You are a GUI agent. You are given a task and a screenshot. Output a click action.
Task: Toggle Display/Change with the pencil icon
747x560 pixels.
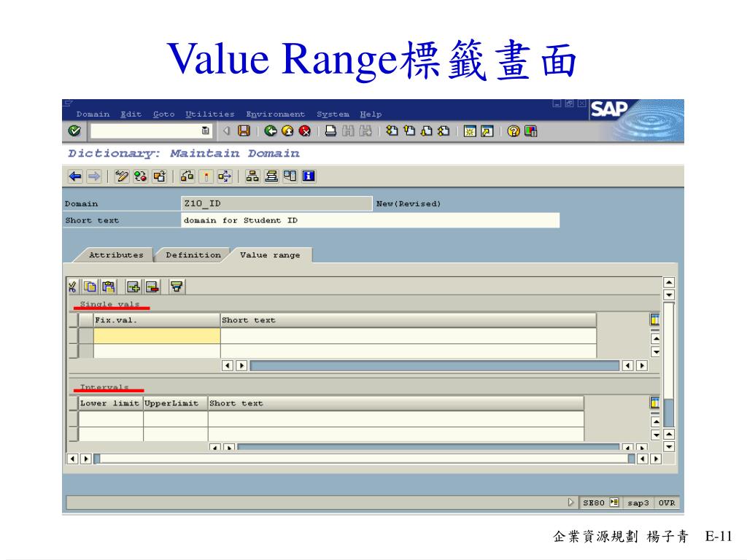pos(122,176)
